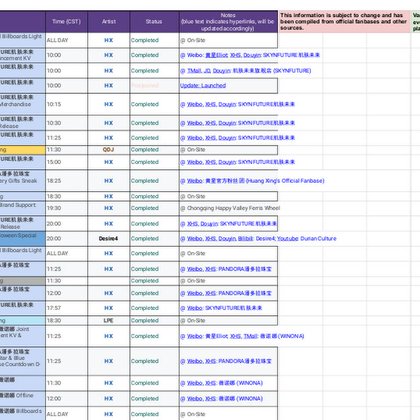
Task: Select the Artist column header
Action: 109,22
